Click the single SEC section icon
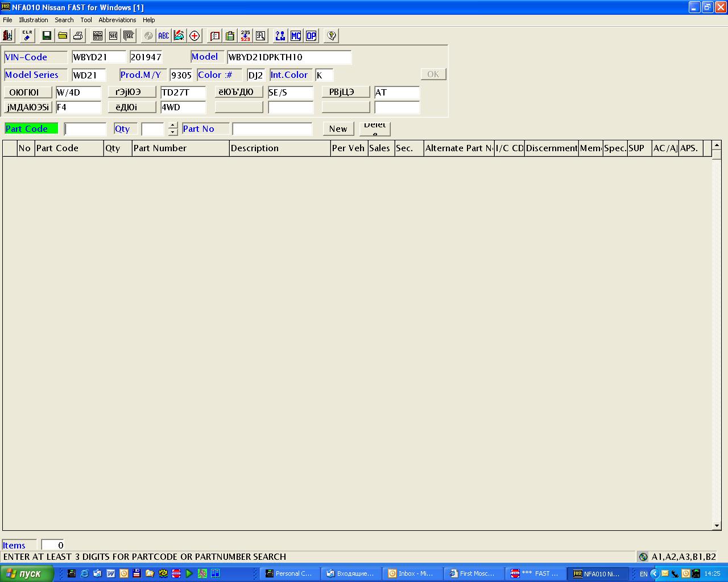The image size is (728, 582). click(x=113, y=36)
